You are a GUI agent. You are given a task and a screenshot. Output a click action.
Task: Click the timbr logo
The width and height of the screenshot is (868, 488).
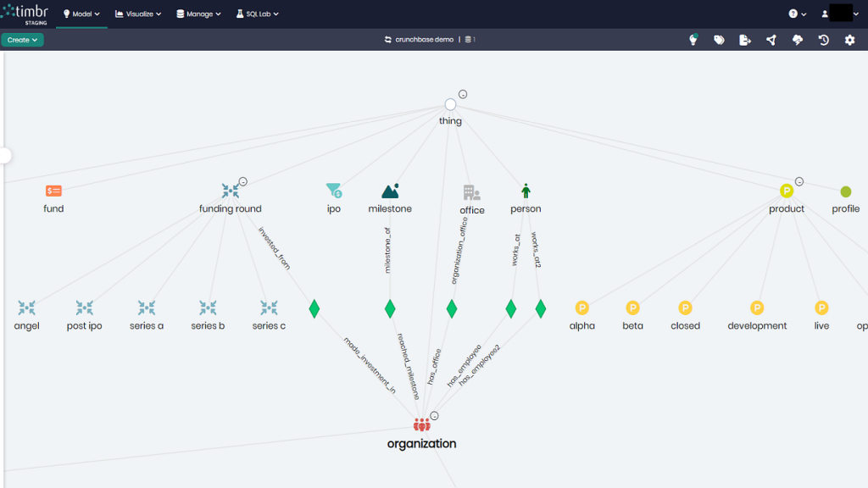[x=25, y=14]
